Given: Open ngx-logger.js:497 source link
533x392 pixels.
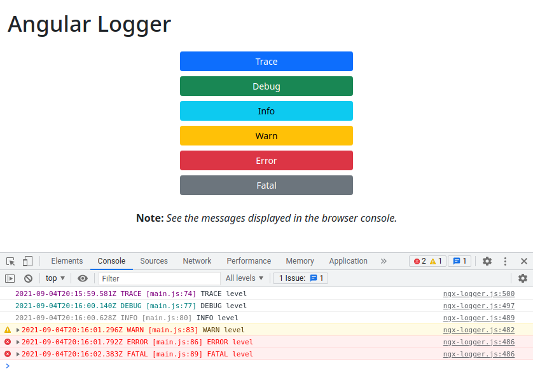Looking at the screenshot, I should (478, 306).
